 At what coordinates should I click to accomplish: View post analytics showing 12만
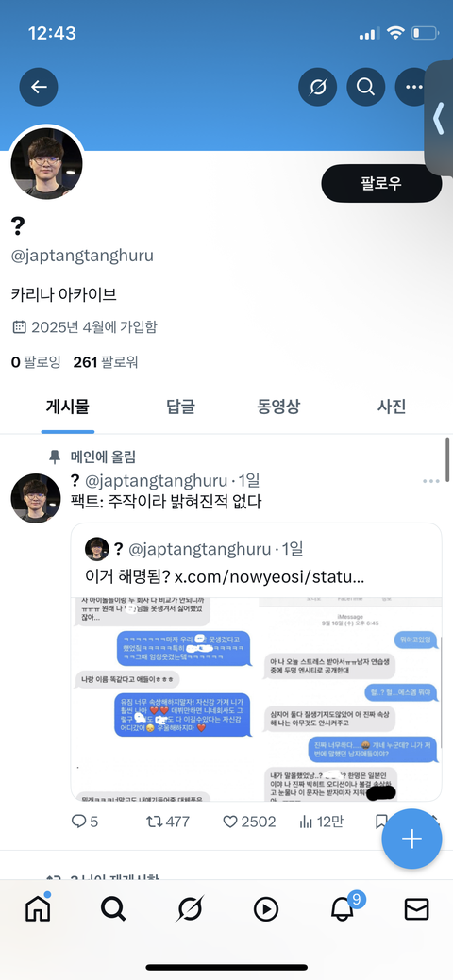click(321, 822)
